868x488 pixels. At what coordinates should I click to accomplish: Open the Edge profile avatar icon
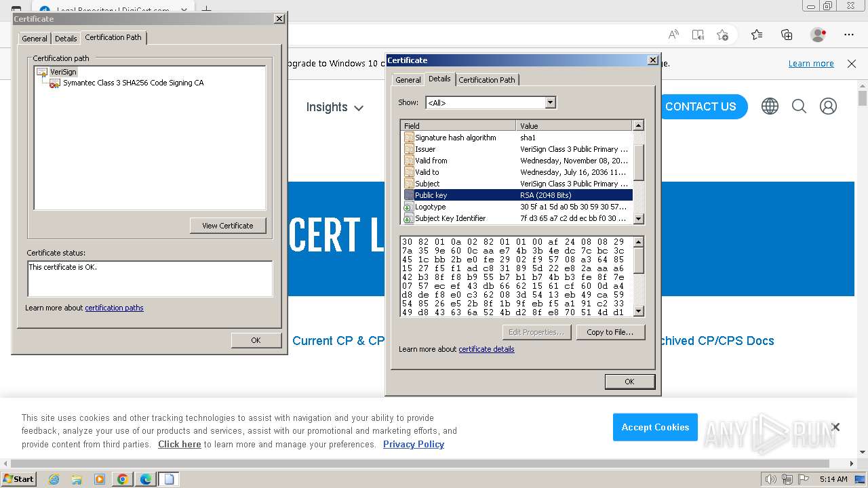818,35
